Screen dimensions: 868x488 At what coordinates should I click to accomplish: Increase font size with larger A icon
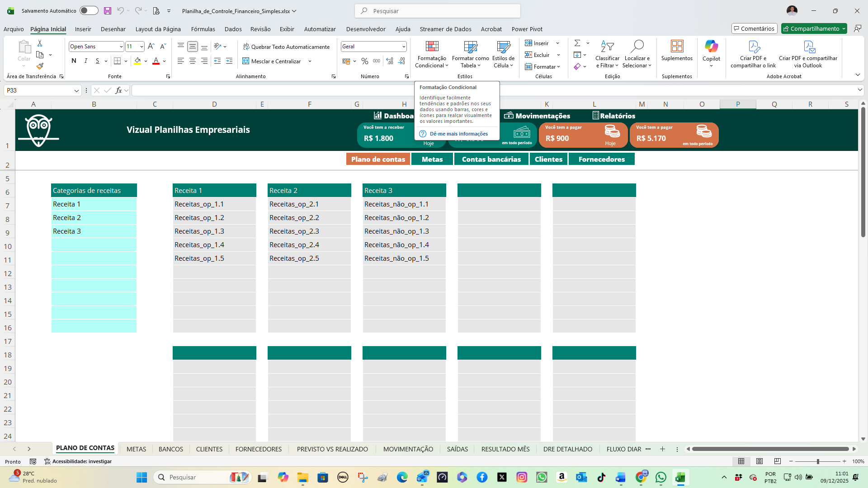click(151, 46)
